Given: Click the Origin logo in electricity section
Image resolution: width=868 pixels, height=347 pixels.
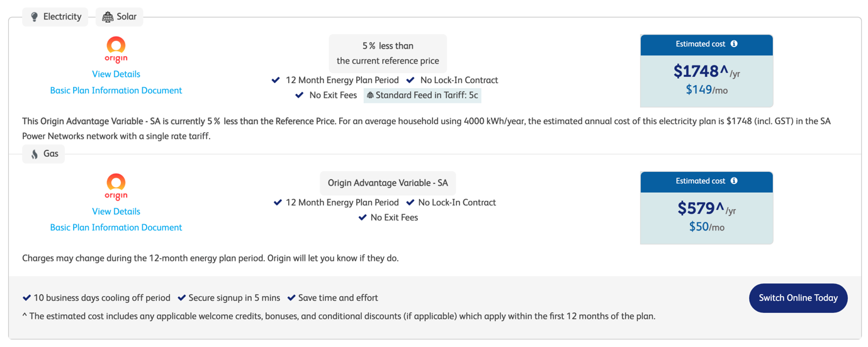Looking at the screenshot, I should point(116,50).
